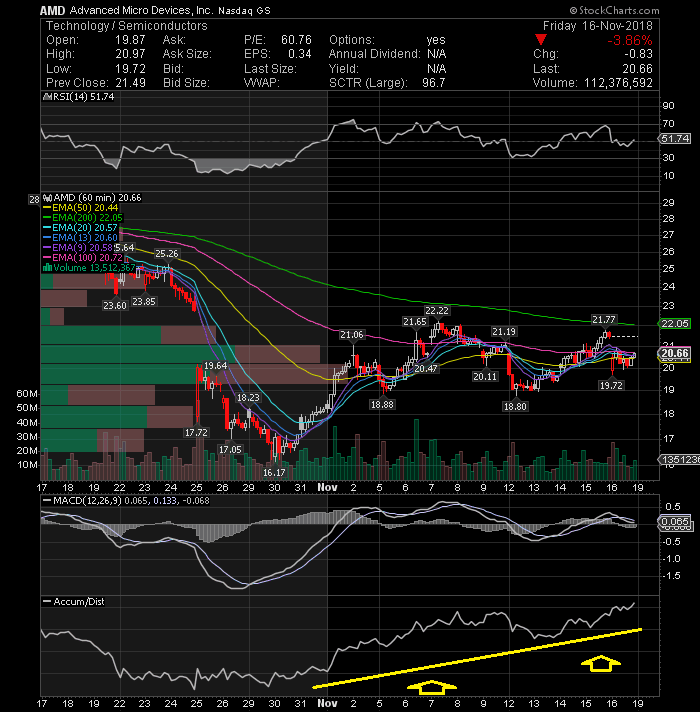700x712 pixels.
Task: Click 'Advanced Micro Devices, Inc.' company name
Action: point(141,10)
